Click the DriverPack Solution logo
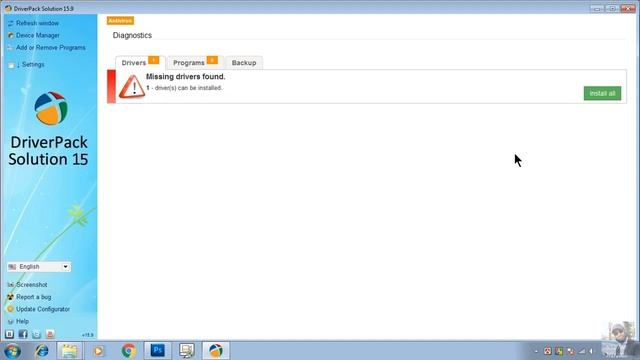 (51, 108)
